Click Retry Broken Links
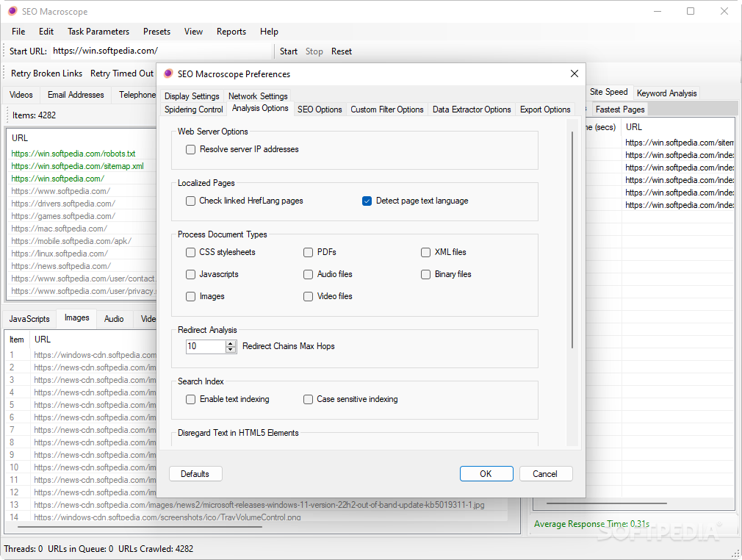The width and height of the screenshot is (742, 560). 46,73
